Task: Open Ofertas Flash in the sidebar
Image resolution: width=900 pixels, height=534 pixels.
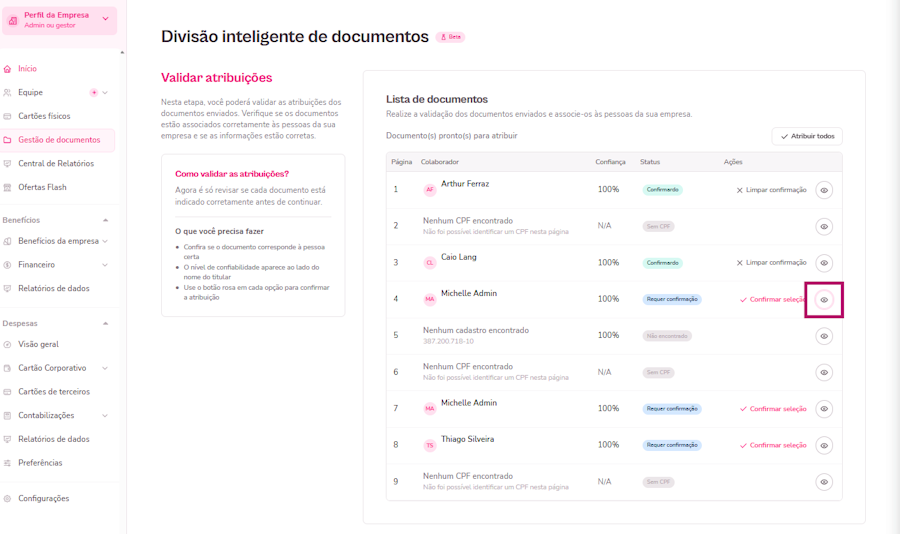Action: pos(42,187)
